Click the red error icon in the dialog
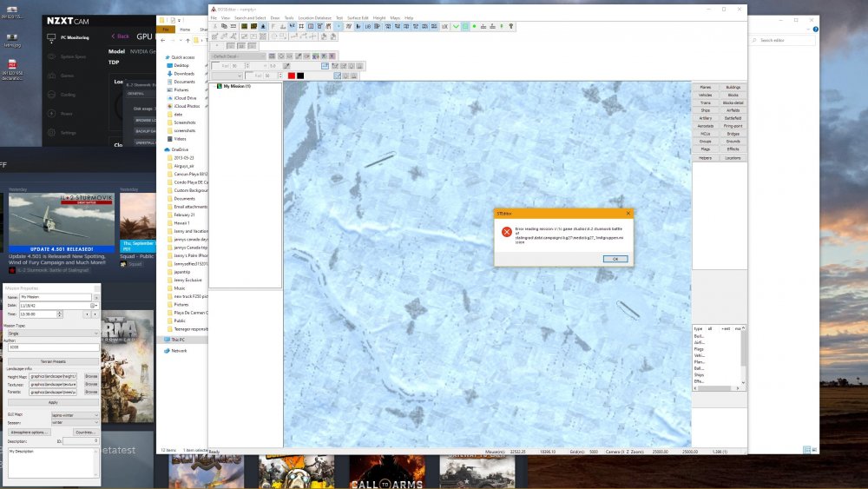Image resolution: width=868 pixels, height=489 pixels. (x=506, y=232)
